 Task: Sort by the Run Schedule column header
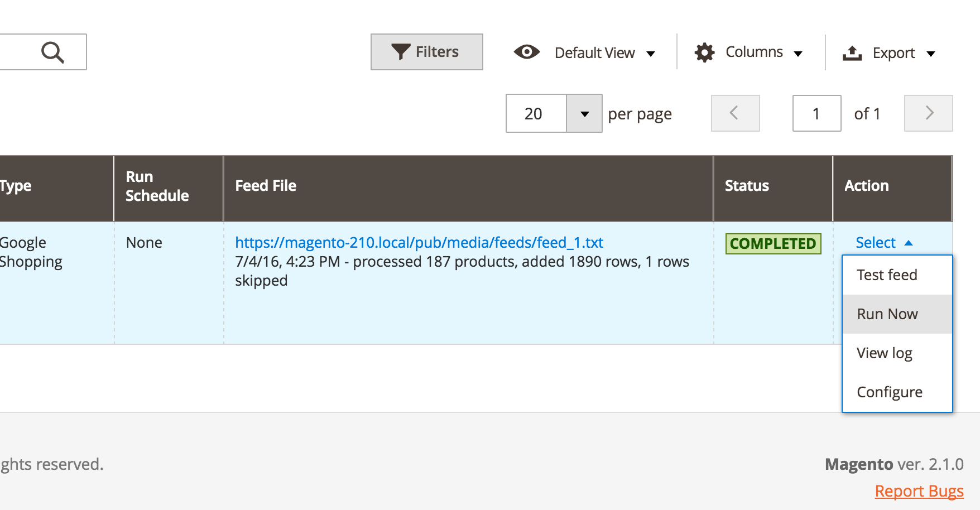169,189
